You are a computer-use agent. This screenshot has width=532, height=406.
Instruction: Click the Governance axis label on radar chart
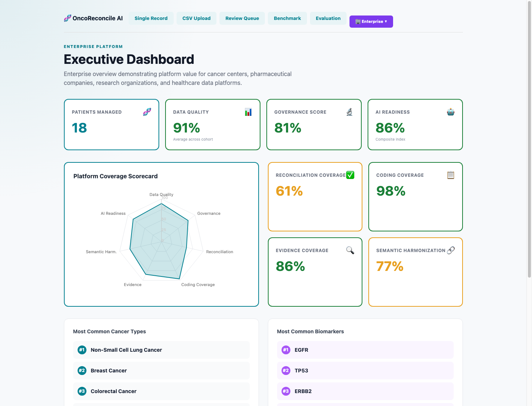click(209, 213)
